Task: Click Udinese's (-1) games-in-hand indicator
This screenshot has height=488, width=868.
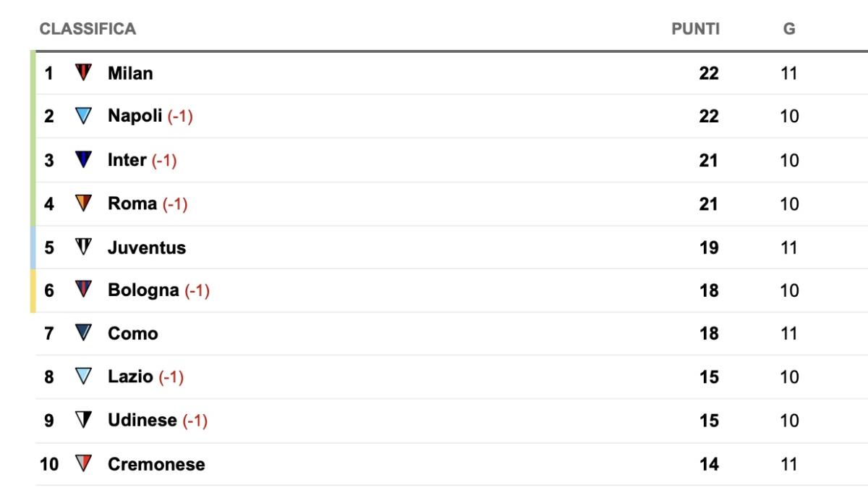Action: 195,421
